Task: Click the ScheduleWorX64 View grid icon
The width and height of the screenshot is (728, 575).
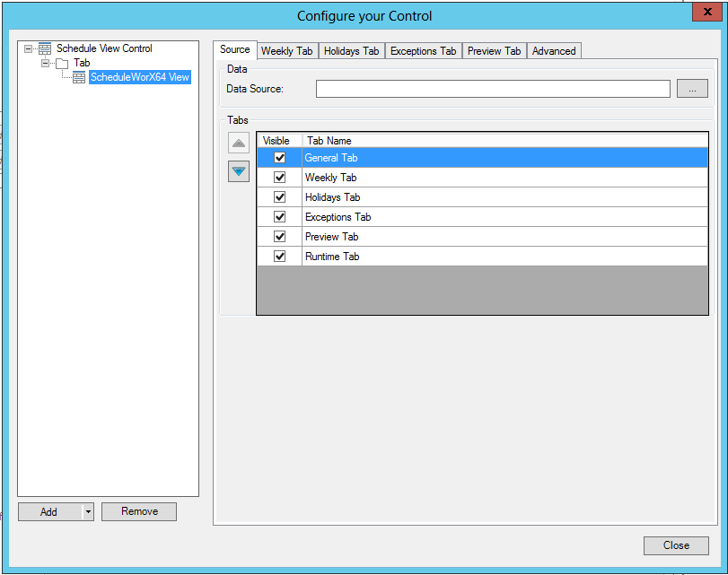Action: (79, 78)
